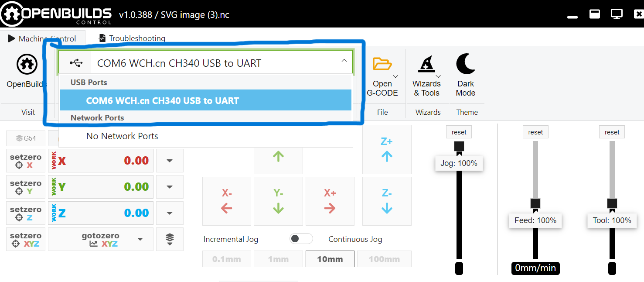This screenshot has height=282, width=644.
Task: Jog Y- with green down arrow
Action: 278,201
